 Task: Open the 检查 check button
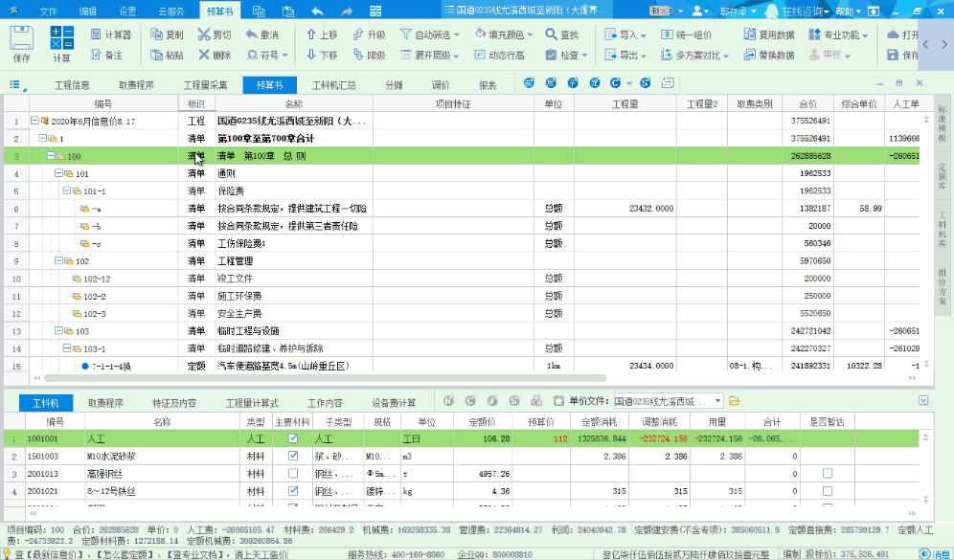tap(566, 55)
